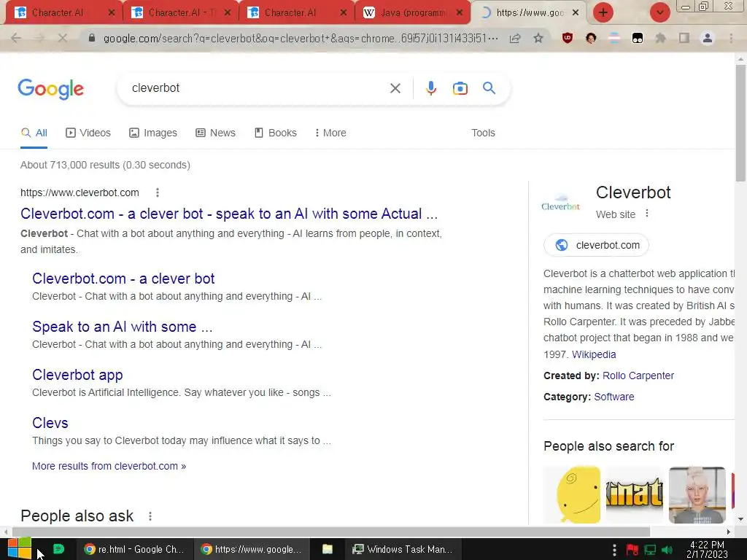The height and width of the screenshot is (560, 747).
Task: Click More results from cleverbot.com
Action: 109,466
